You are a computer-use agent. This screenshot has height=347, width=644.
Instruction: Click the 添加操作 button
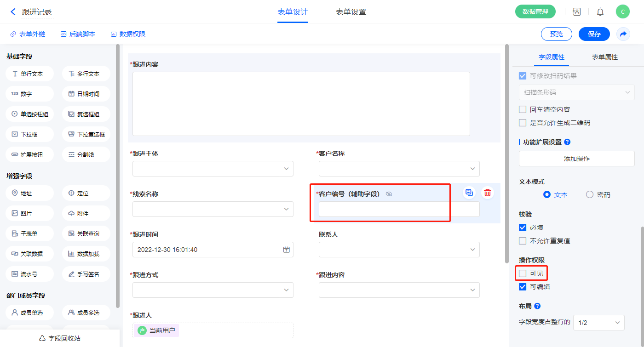576,159
